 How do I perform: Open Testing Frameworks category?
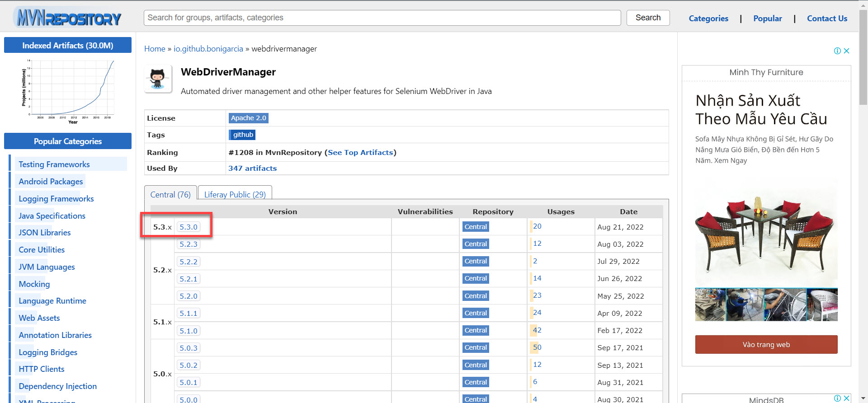(54, 164)
